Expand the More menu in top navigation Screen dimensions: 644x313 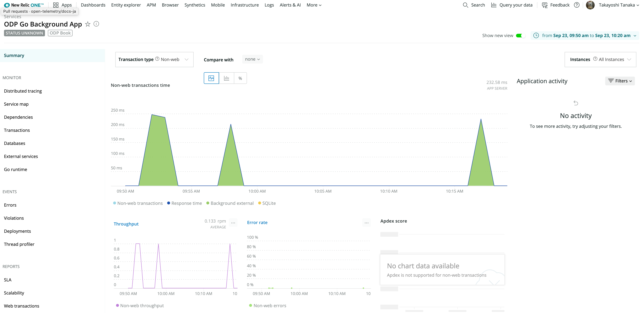coord(314,5)
